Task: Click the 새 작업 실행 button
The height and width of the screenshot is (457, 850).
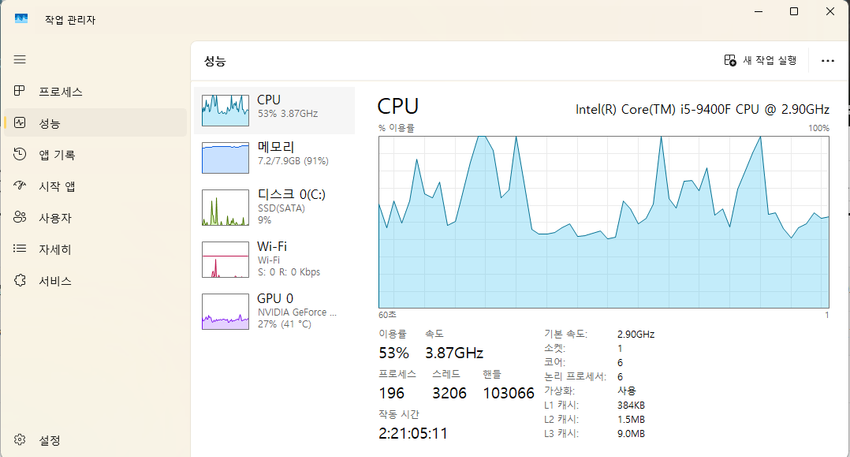Action: point(760,60)
